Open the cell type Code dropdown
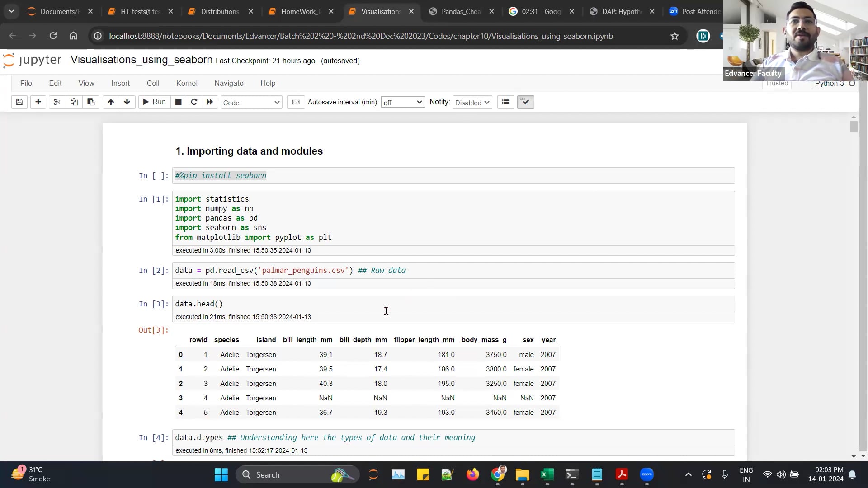Viewport: 868px width, 488px height. 251,103
